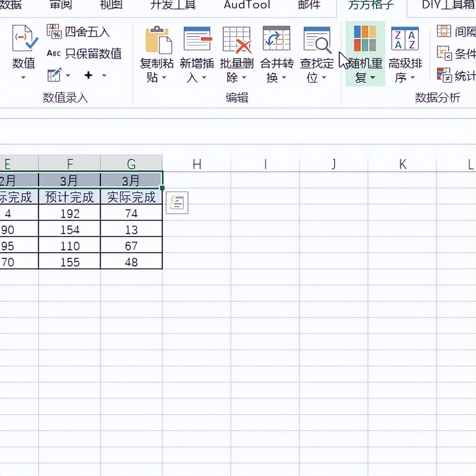The height and width of the screenshot is (476, 476).
Task: Select the 批量删除 tool
Action: point(237,40)
